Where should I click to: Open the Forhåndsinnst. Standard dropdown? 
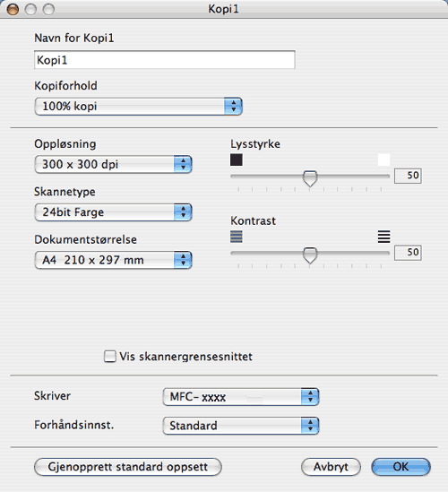(241, 426)
